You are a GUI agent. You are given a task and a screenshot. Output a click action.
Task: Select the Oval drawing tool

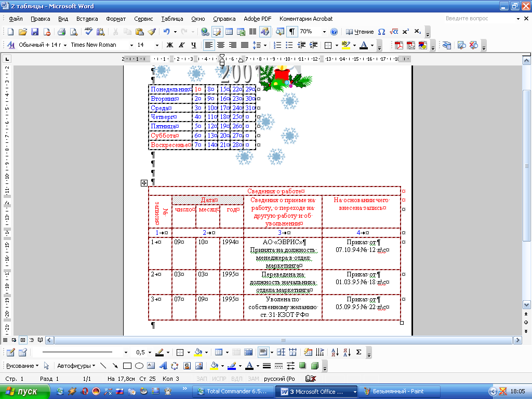coord(139,366)
